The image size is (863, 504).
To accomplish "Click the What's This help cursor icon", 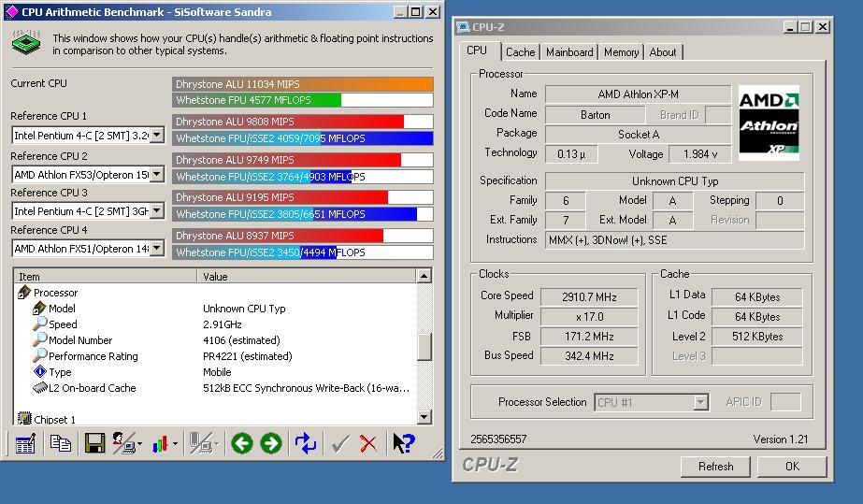I will 403,443.
